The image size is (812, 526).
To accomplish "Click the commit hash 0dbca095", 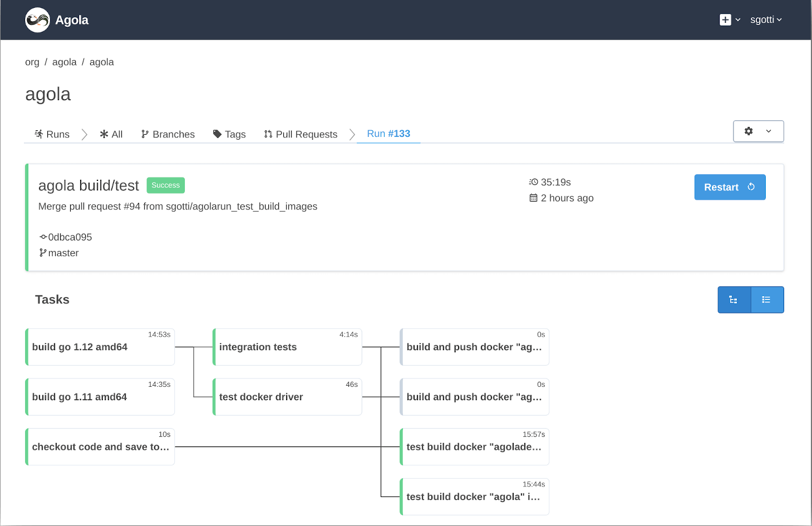I will point(70,237).
